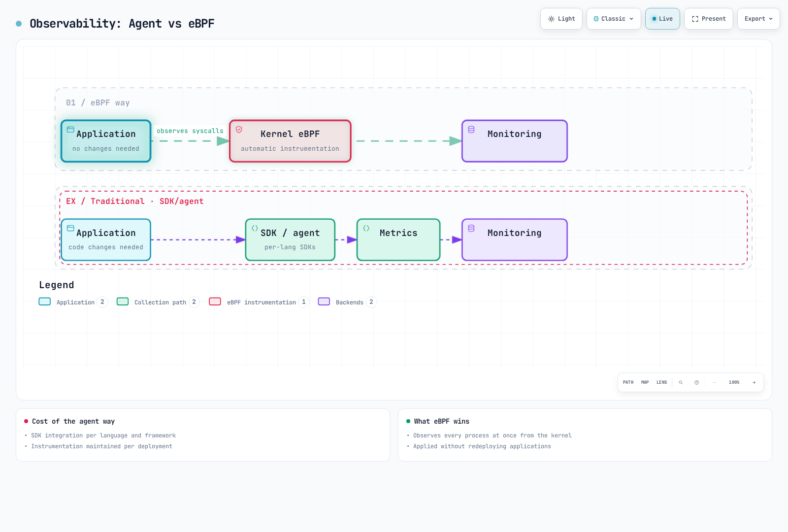The image size is (788, 532).
Task: Click 'SDK integration per language and framework' line
Action: click(103, 435)
